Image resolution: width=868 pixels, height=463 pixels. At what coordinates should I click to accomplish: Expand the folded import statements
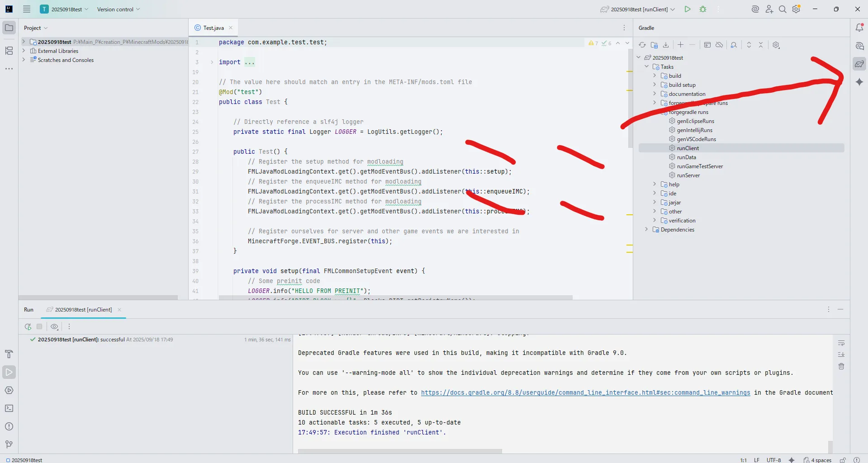212,62
